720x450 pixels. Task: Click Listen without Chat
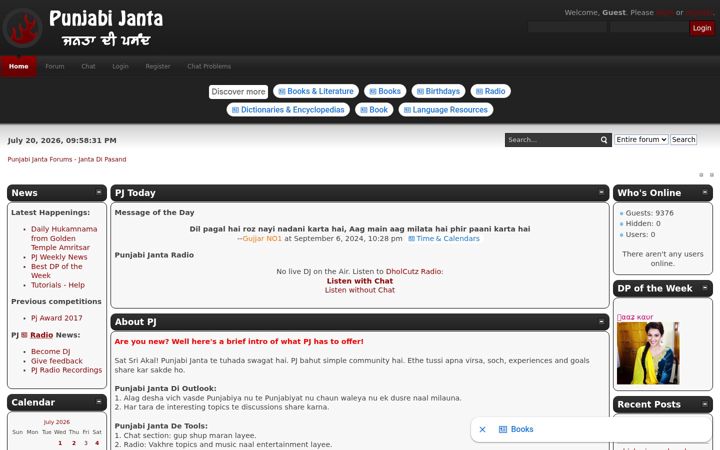[x=360, y=290]
